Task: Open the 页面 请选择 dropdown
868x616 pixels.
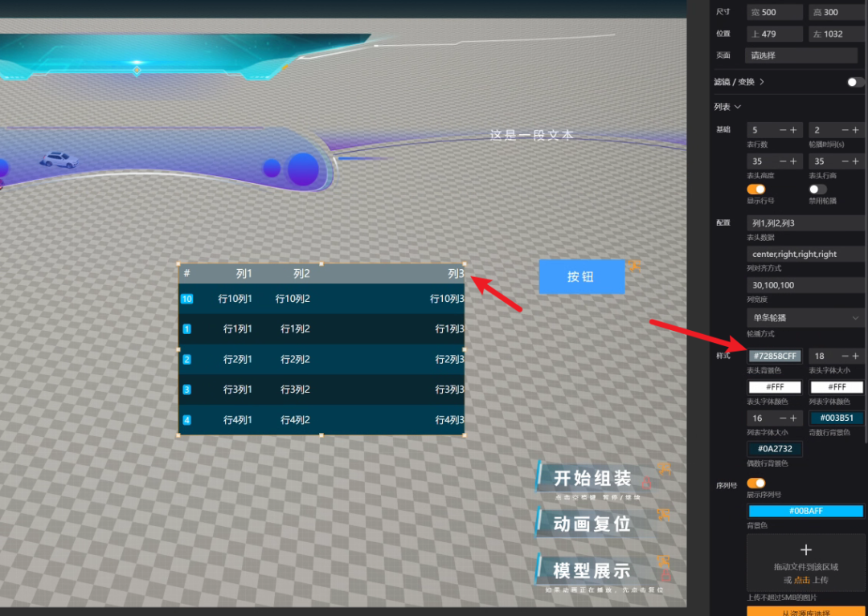Action: [x=801, y=55]
